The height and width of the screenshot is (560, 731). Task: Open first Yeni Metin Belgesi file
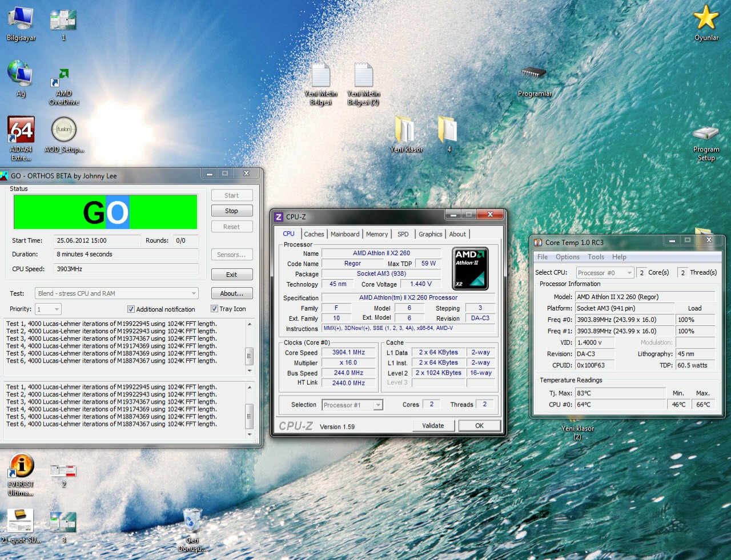point(320,84)
